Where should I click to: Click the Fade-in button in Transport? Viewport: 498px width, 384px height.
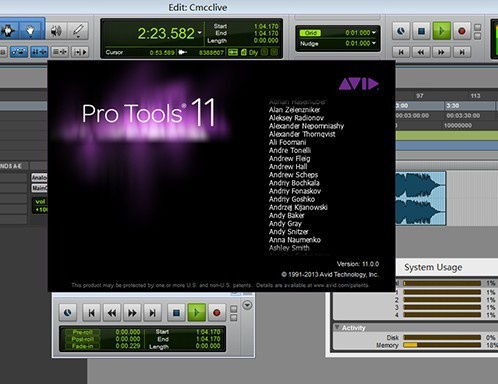click(x=82, y=347)
